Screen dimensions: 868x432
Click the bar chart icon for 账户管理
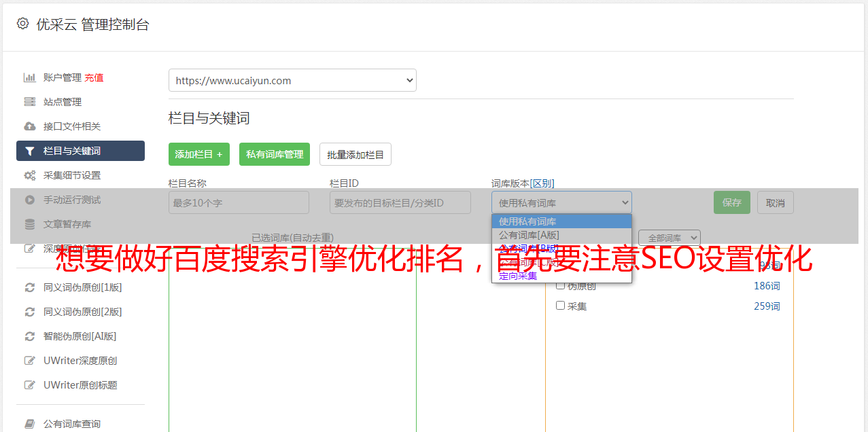[x=29, y=77]
